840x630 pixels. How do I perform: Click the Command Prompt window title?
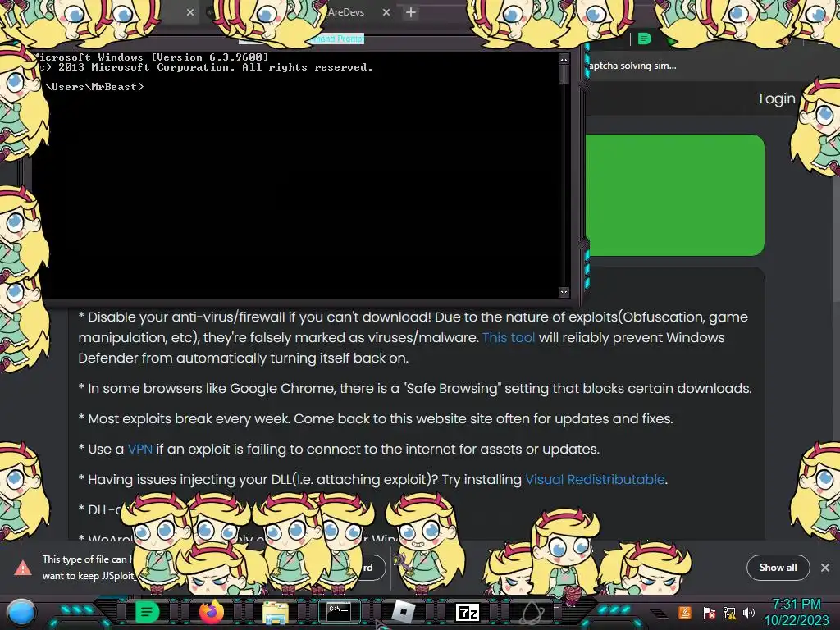(338, 39)
